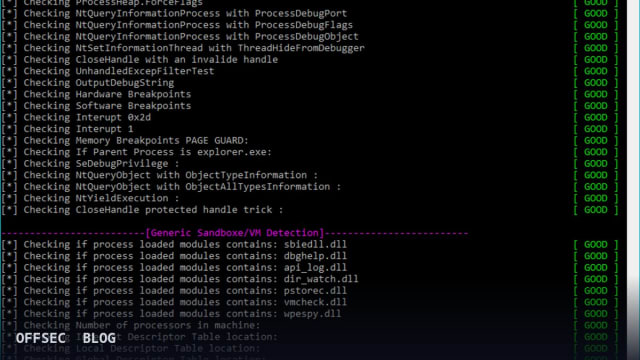This screenshot has height=360, width=640.
Task: Select the wpespy.dll module check line
Action: (x=171, y=314)
